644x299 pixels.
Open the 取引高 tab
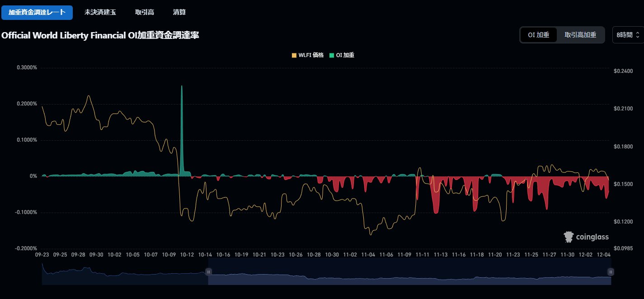coord(145,12)
